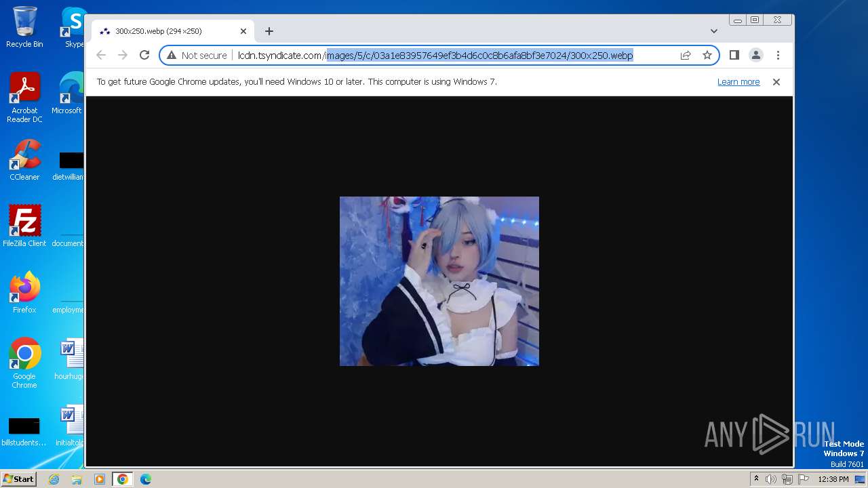
Task: Open FileZilla Client desktop icon
Action: click(24, 226)
